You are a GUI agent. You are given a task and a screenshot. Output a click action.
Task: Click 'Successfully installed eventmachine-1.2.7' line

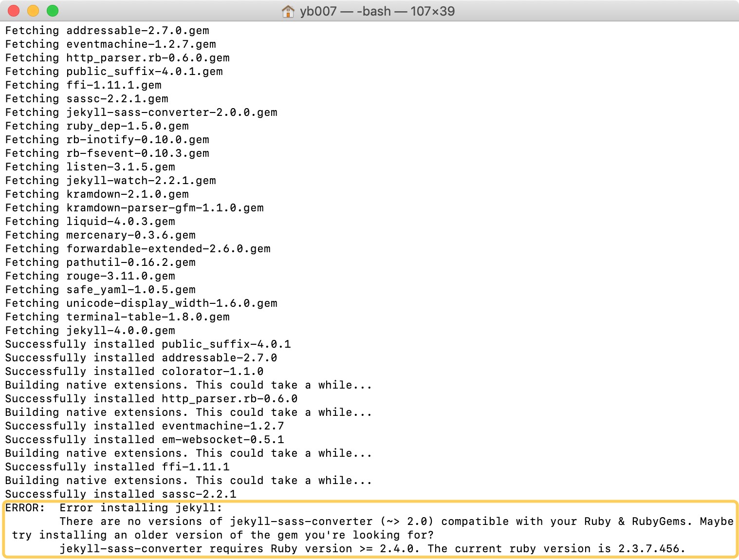tap(145, 426)
